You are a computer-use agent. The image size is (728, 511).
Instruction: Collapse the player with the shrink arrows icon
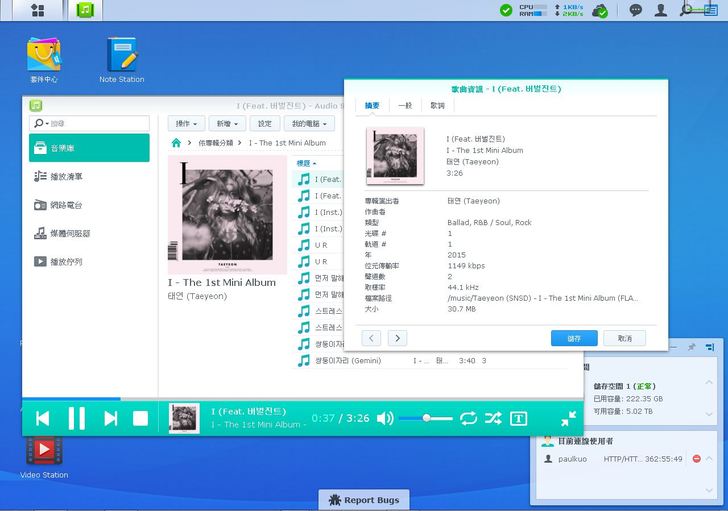click(567, 418)
